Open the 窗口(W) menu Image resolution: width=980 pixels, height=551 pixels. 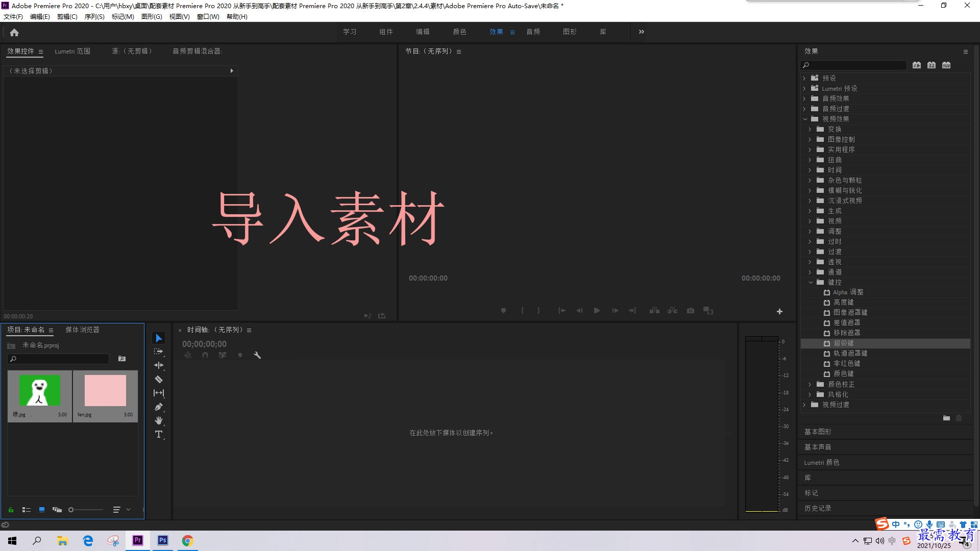click(208, 17)
